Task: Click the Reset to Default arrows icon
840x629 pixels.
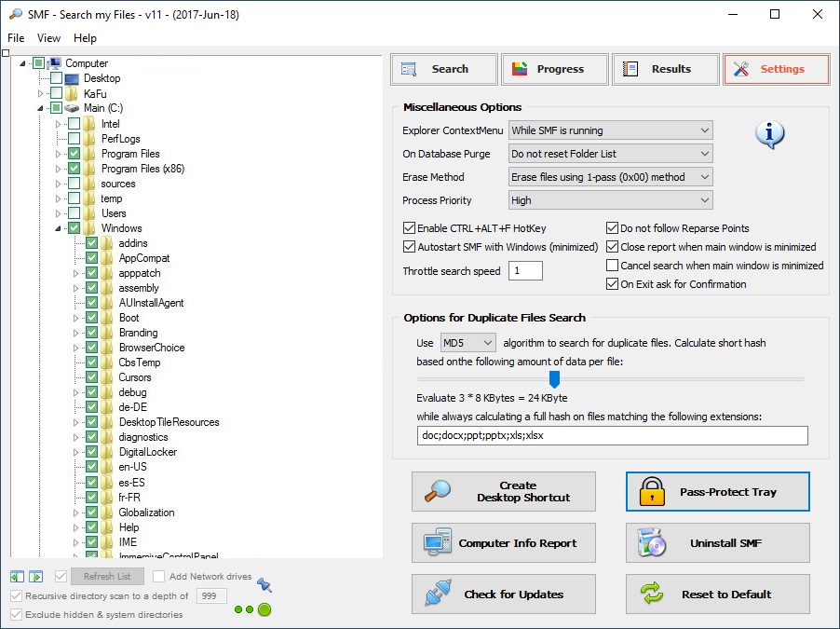Action: tap(652, 594)
